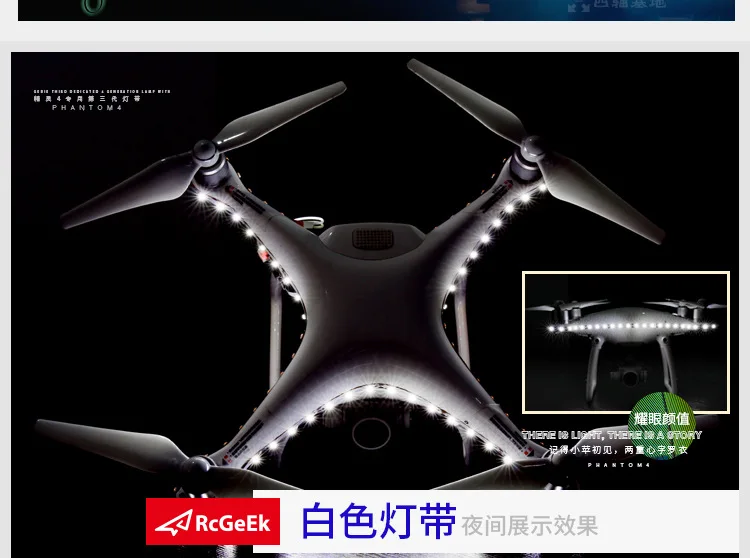The height and width of the screenshot is (558, 750).
Task: Click the inset drone front-view thumbnail
Action: (x=626, y=342)
